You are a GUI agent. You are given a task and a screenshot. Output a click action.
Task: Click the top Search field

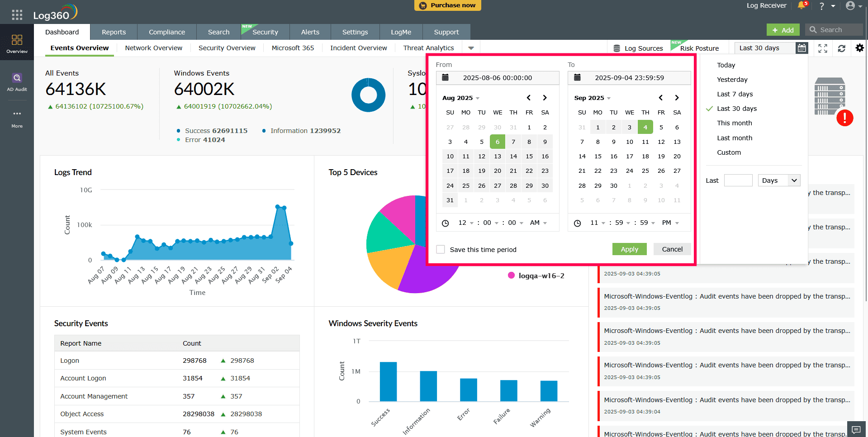tap(834, 30)
